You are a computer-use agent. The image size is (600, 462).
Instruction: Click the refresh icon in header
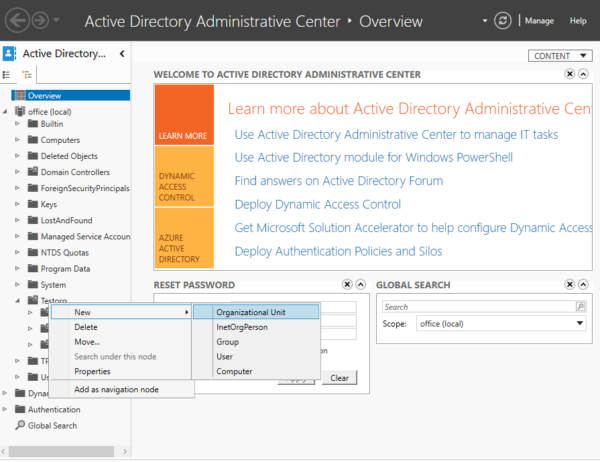tap(505, 20)
